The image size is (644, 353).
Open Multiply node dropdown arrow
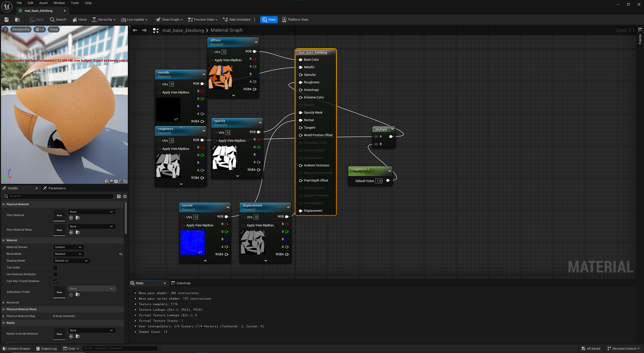(392, 129)
